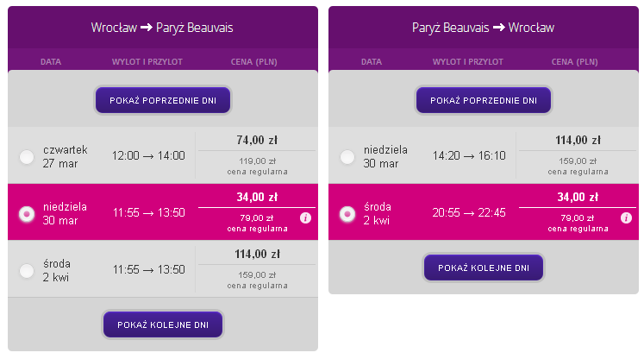
Task: Click the 114,00 zł outbound price on 2 kwi
Action: 257,254
